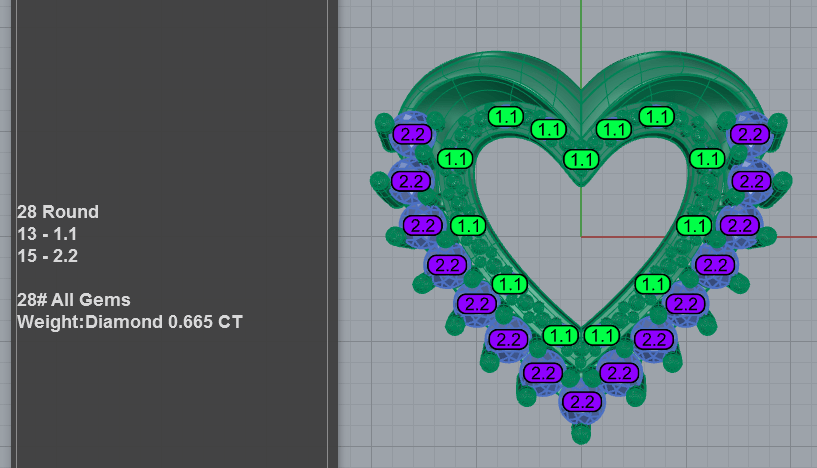Select the topmost 2.2 label on heart's right edge

coord(750,134)
